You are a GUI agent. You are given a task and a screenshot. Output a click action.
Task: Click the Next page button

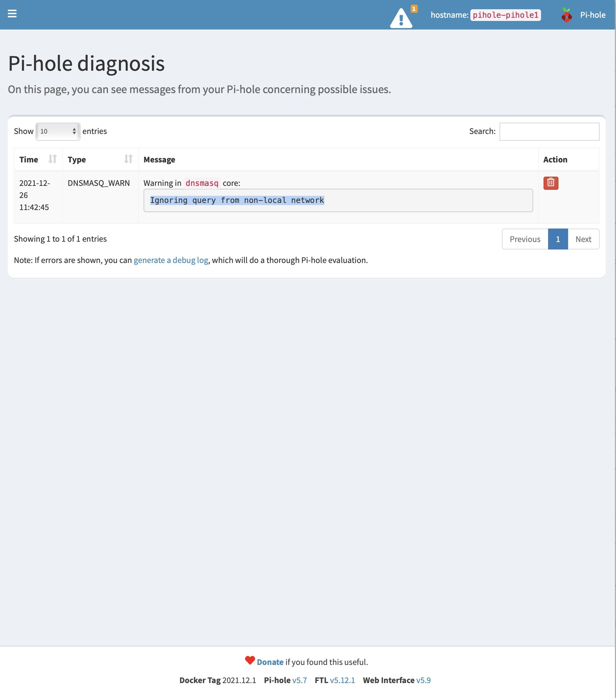coord(583,239)
